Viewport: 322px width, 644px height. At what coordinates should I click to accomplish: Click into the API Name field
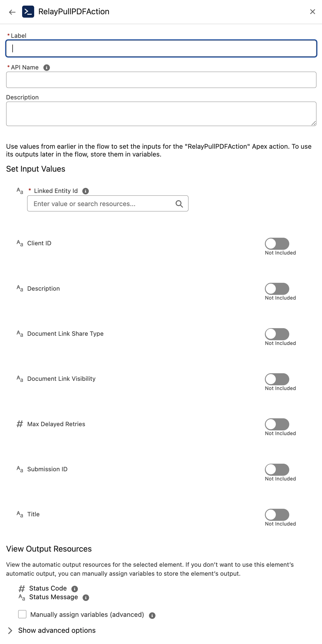(161, 80)
